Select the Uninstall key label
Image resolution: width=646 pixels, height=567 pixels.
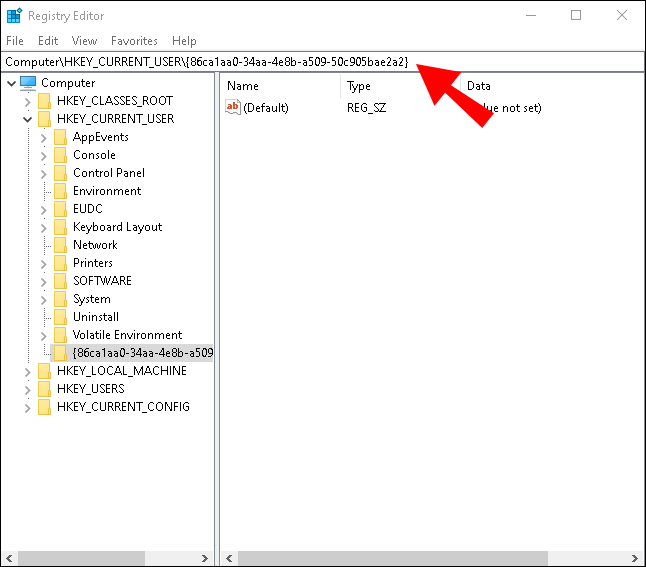tap(96, 317)
